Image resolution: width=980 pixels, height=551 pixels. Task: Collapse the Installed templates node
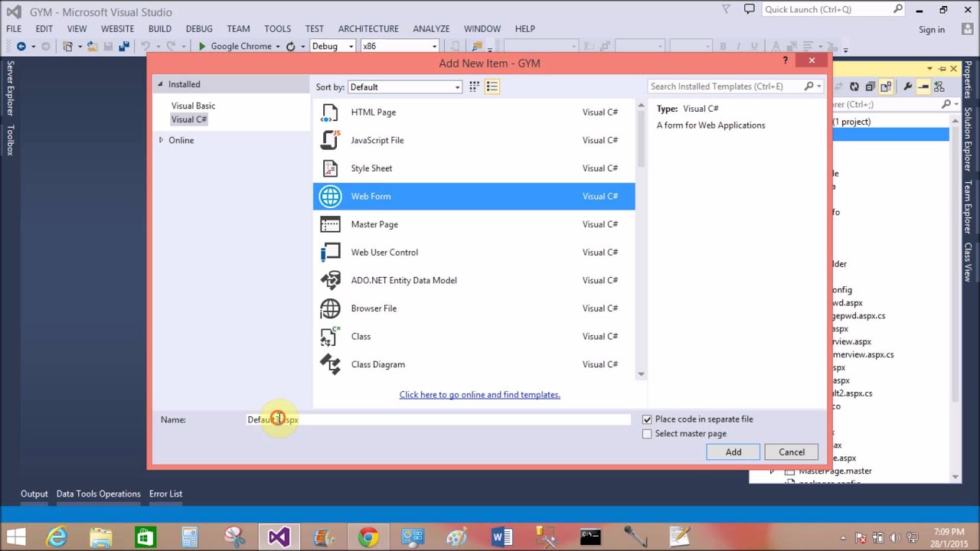point(161,84)
